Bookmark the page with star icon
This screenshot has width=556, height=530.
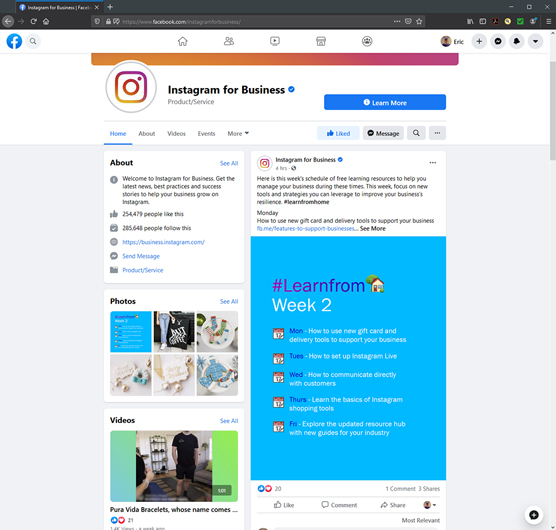pyautogui.click(x=419, y=22)
